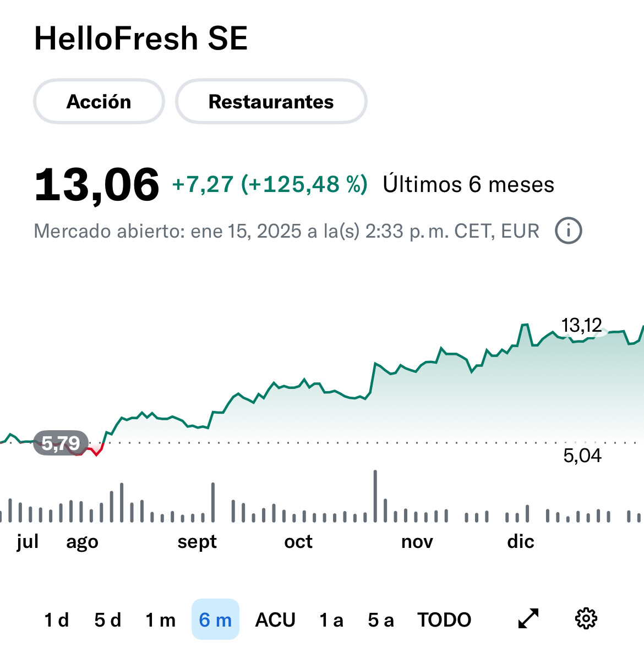Screen dimensions: 644x653
Task: Tap the tallest volume bar before nov
Action: [375, 496]
